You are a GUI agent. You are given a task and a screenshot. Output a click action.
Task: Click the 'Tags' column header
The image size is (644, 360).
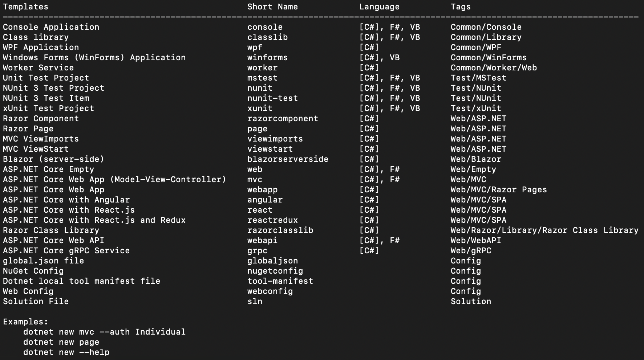[461, 7]
